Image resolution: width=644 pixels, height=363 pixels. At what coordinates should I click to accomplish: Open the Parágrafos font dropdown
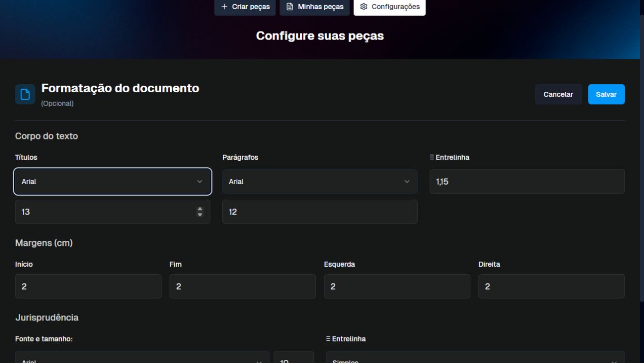319,181
